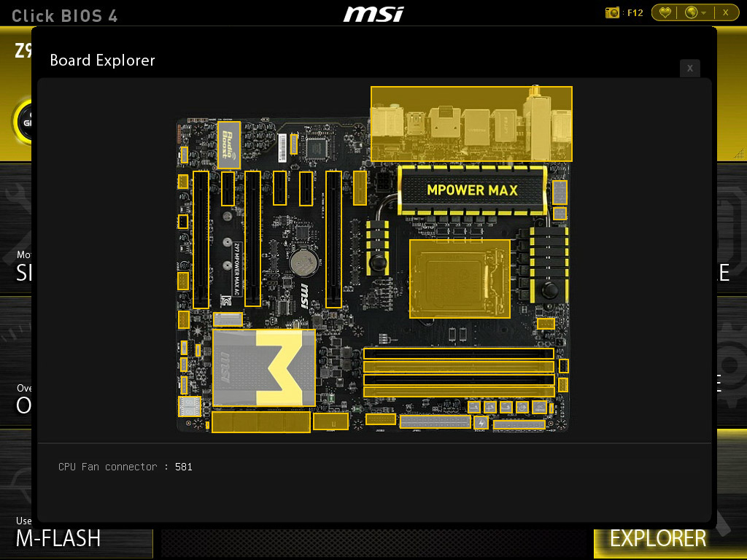The height and width of the screenshot is (560, 747).
Task: Click the EXPLORER button in background
Action: [x=658, y=538]
